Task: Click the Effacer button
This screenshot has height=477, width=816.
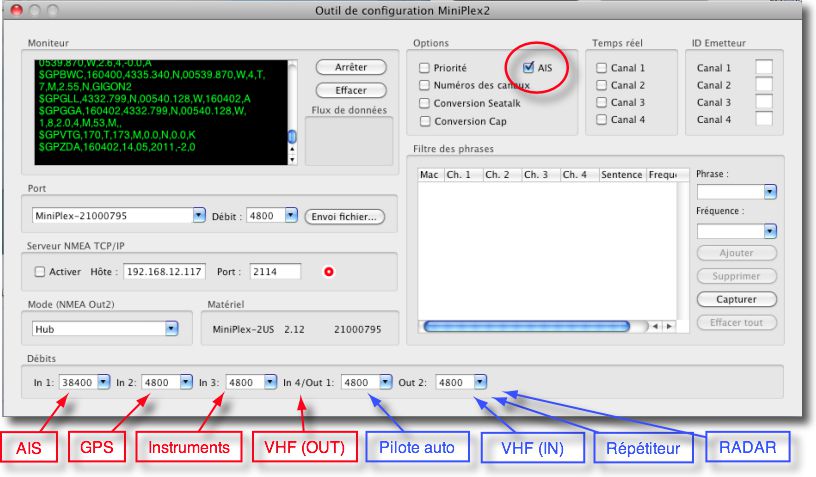Action: 351,91
